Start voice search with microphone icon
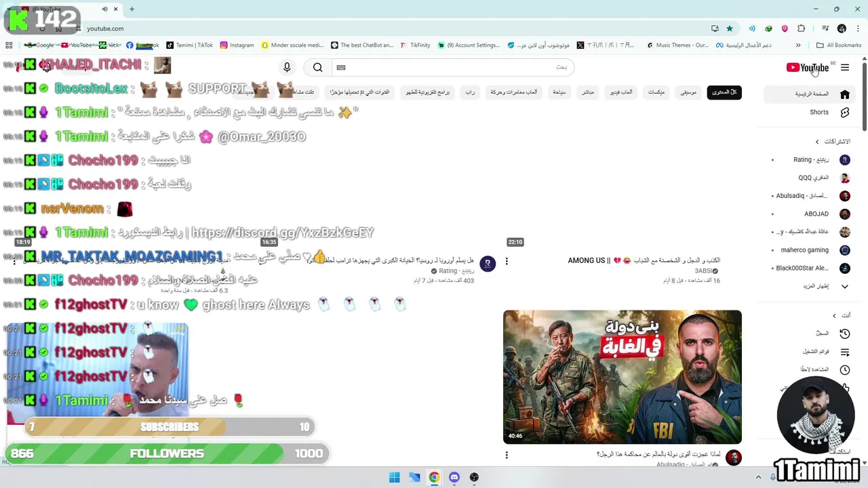The width and height of the screenshot is (868, 488). click(x=287, y=67)
